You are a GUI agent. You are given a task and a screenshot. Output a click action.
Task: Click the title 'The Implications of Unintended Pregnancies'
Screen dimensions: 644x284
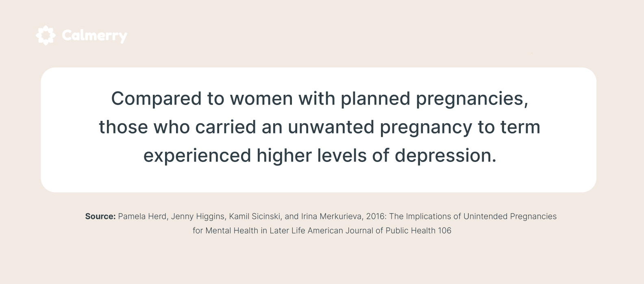(x=473, y=216)
